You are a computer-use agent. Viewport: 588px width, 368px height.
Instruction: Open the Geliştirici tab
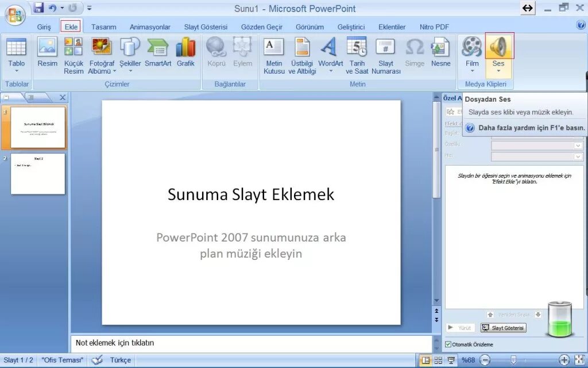[351, 27]
